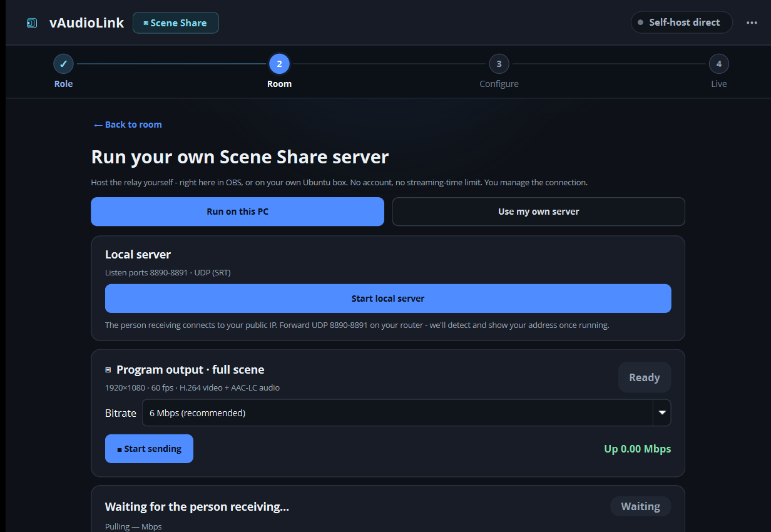Click the vAudioLink app title
This screenshot has width=771, height=532.
(86, 23)
